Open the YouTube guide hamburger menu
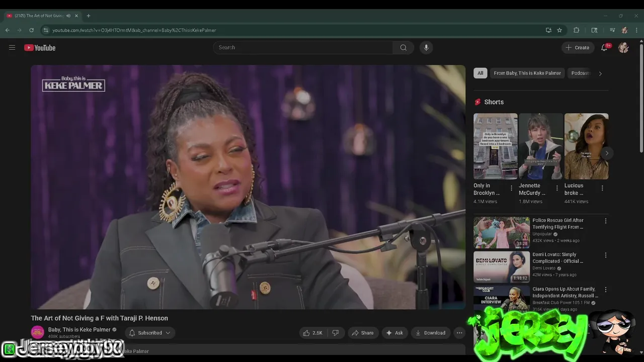Screen dimensions: 644x362 click(x=12, y=47)
